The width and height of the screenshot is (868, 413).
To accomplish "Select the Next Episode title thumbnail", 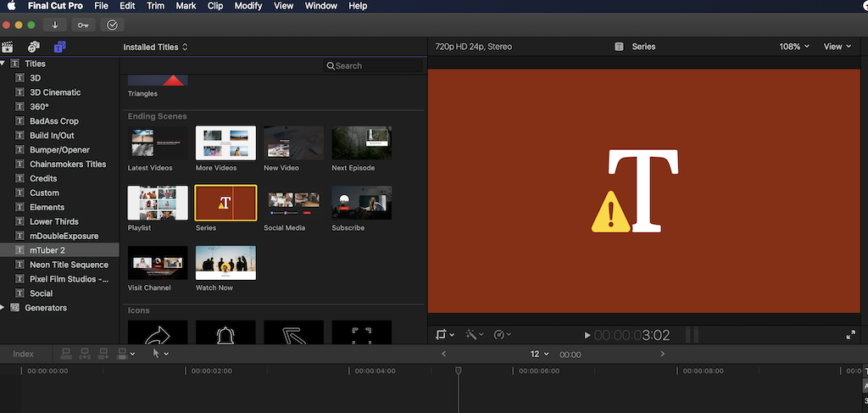I will click(x=361, y=142).
